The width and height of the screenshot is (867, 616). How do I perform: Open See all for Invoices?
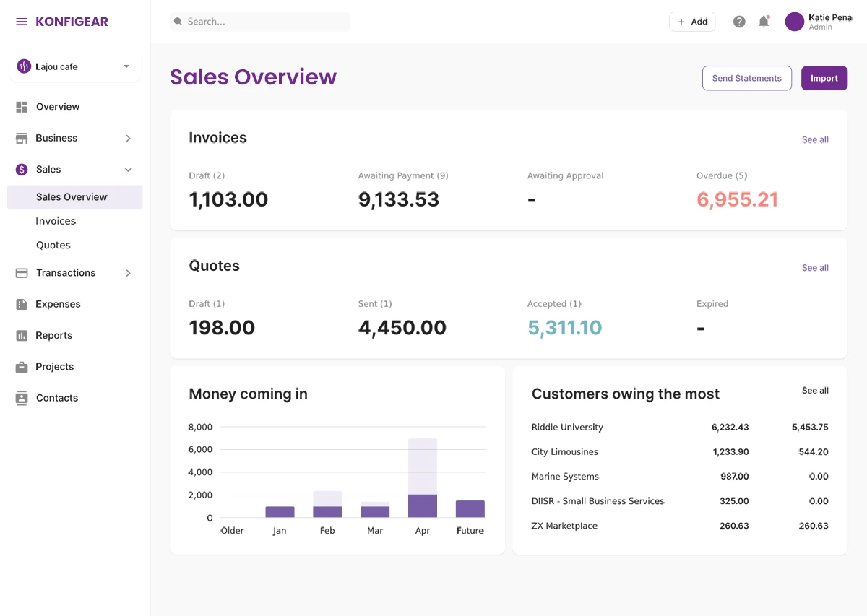[x=814, y=139]
